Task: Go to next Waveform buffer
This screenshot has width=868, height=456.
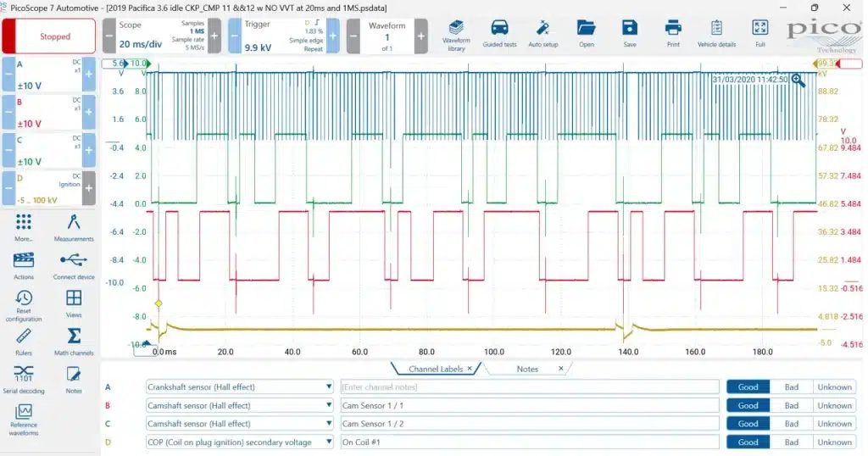Action: pos(420,36)
